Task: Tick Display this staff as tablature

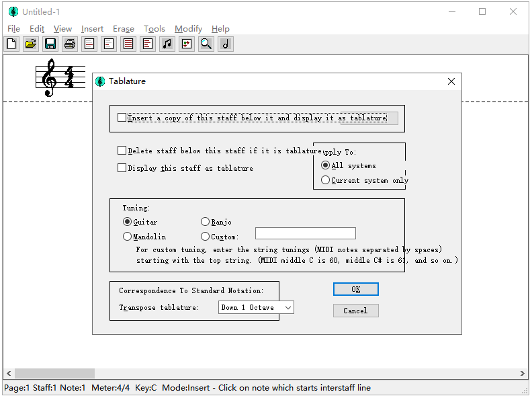Action: 122,168
